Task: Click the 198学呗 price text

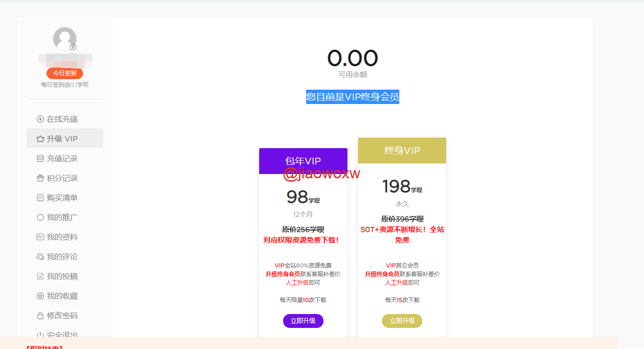Action: point(402,187)
